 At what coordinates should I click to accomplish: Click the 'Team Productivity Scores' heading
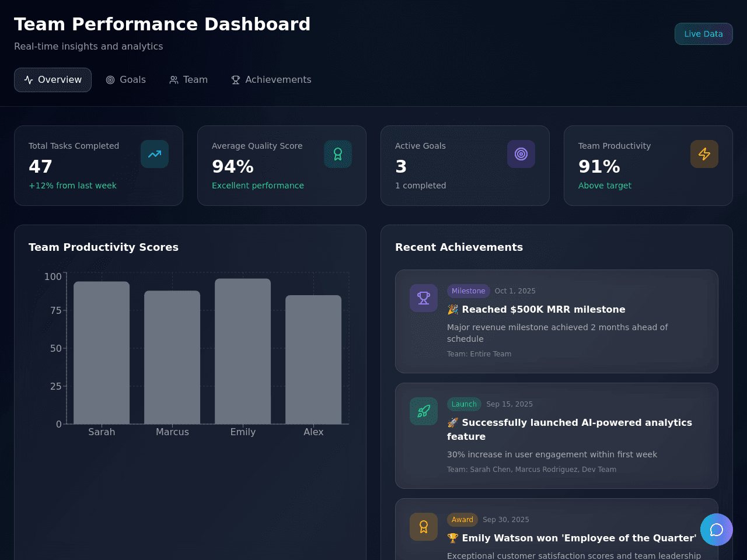pos(103,247)
